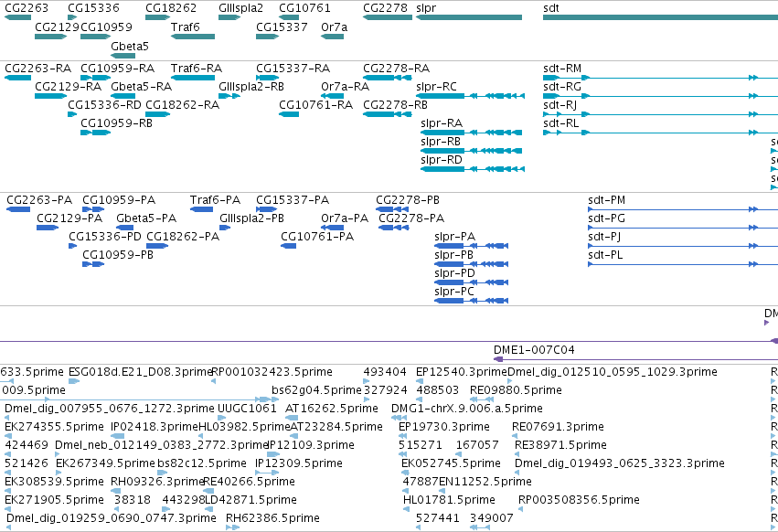Select EST ESG018d.E21_D08.3prime

point(141,372)
